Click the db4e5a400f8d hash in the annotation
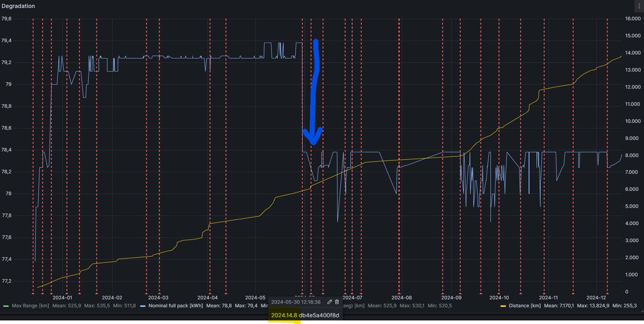This screenshot has height=324, width=644. [319, 315]
